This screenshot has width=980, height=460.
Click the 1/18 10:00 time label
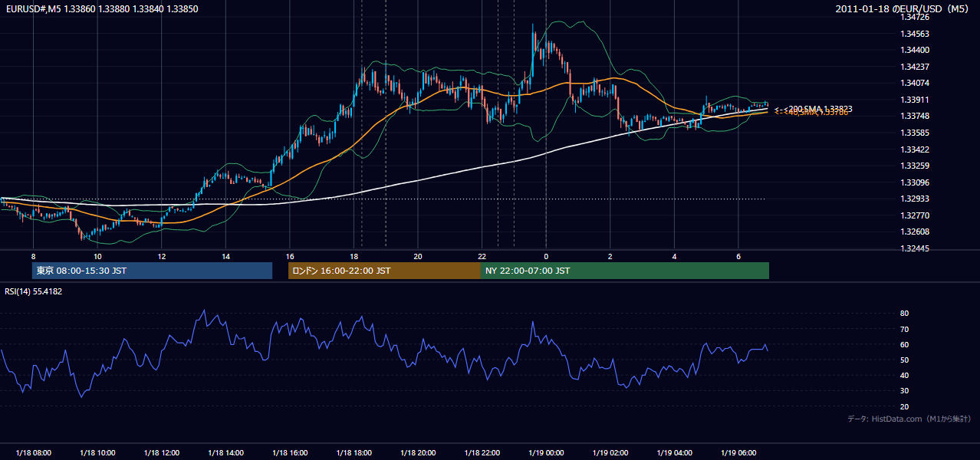97,452
